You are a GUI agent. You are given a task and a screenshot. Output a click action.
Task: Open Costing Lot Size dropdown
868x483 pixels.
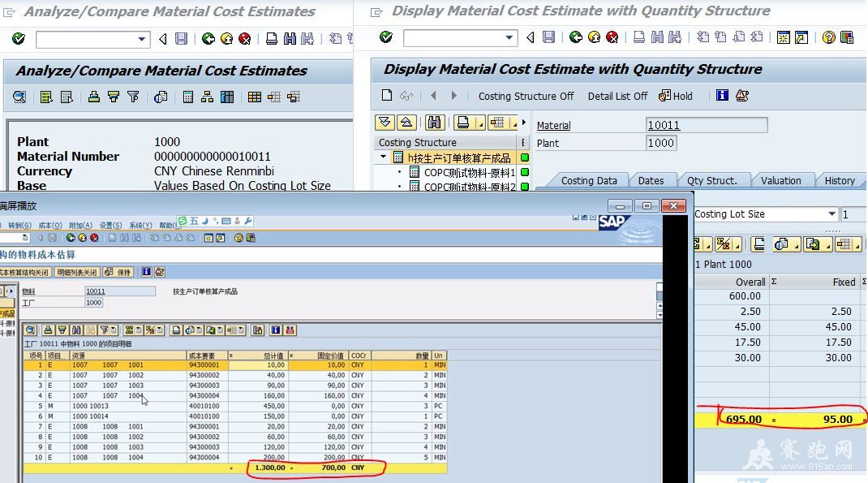tap(832, 213)
